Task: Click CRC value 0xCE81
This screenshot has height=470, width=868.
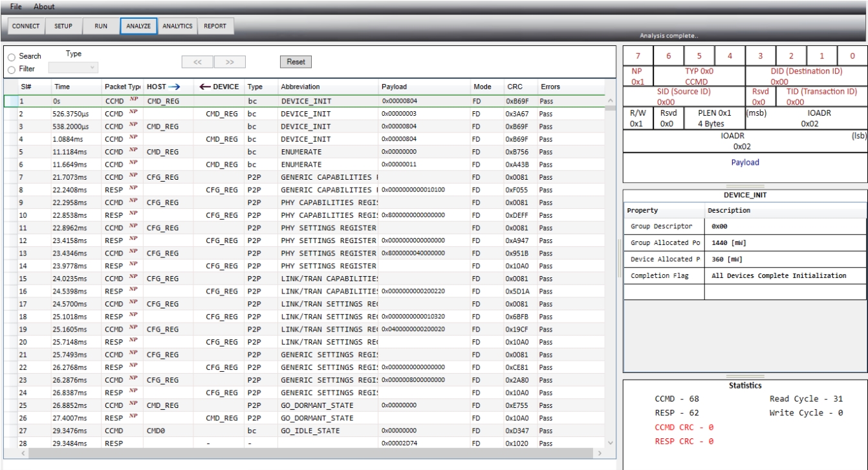Action: (x=517, y=367)
